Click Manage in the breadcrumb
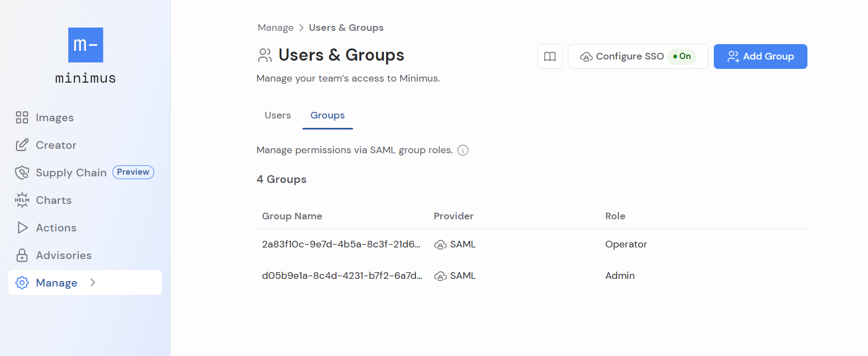868x356 pixels. coord(275,28)
